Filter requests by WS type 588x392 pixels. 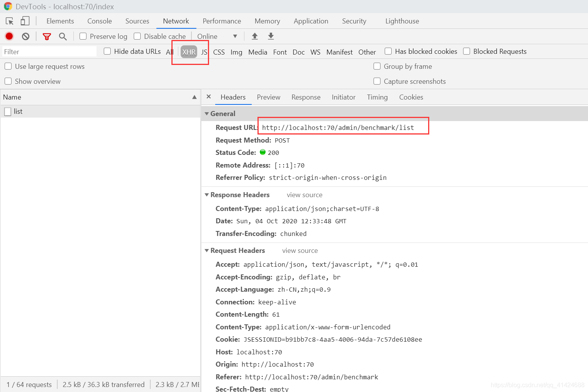click(x=316, y=52)
